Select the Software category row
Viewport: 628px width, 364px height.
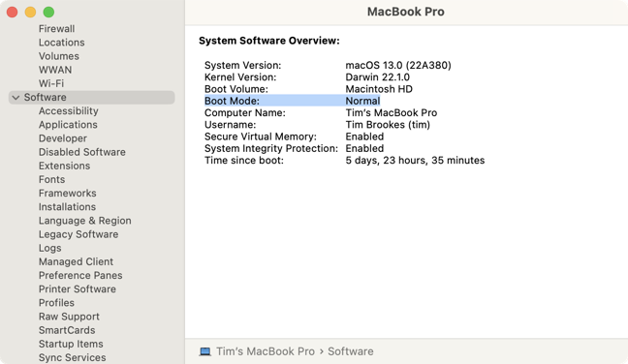tap(92, 97)
